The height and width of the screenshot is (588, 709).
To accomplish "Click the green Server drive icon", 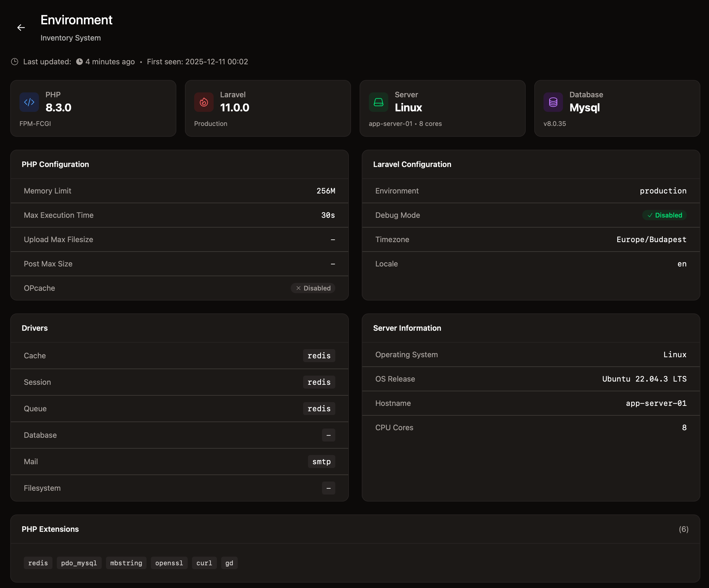I will (x=379, y=102).
